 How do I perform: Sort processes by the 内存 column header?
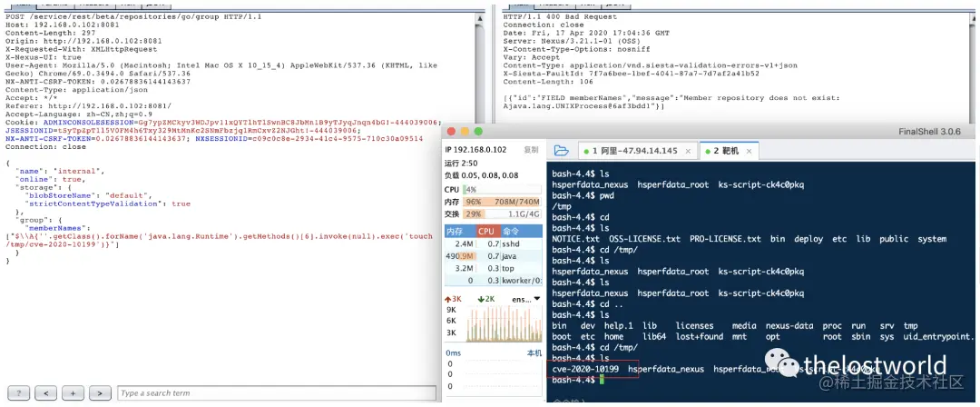[458, 231]
